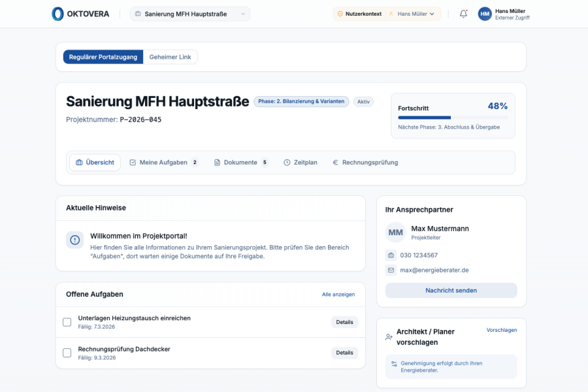Open Details for Rechnungsprüfung Dachdecker
The height and width of the screenshot is (392, 588).
(x=344, y=353)
